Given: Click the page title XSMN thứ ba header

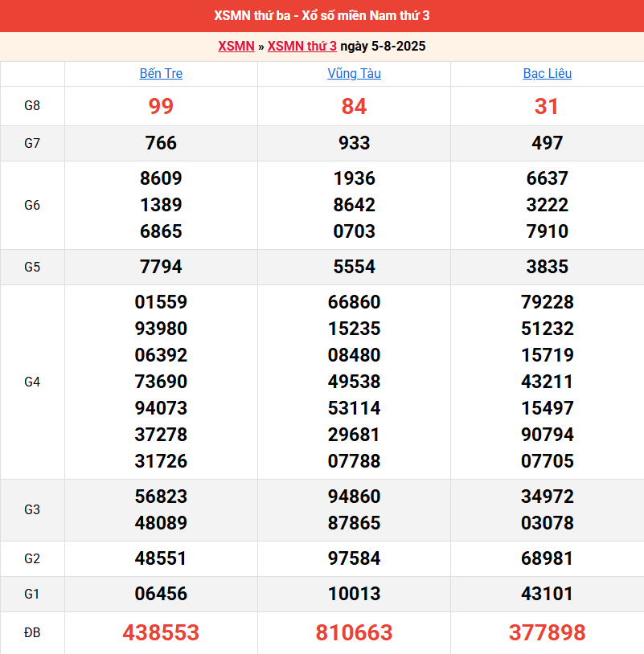Looking at the screenshot, I should tap(322, 15).
